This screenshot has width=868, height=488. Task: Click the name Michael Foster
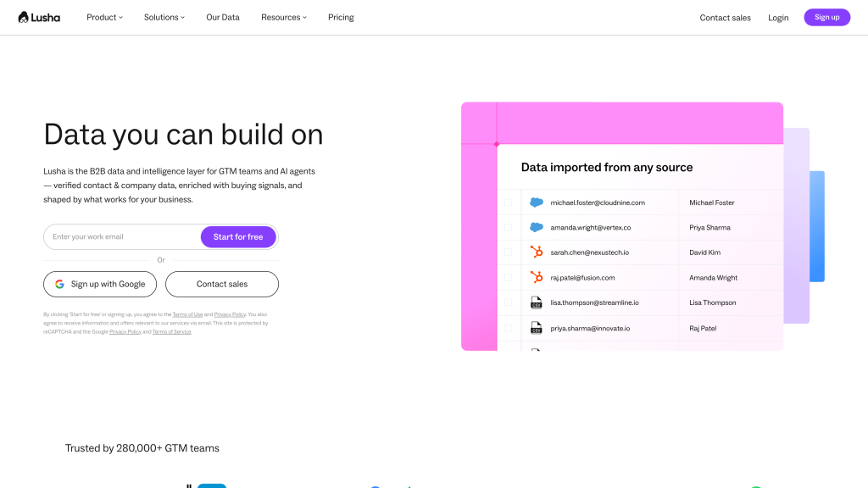(x=712, y=202)
